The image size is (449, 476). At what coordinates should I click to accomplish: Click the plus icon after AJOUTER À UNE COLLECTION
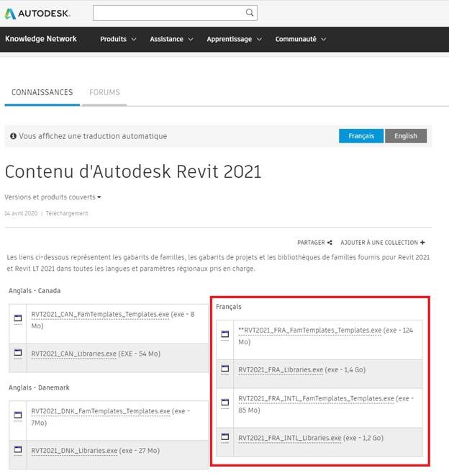422,242
